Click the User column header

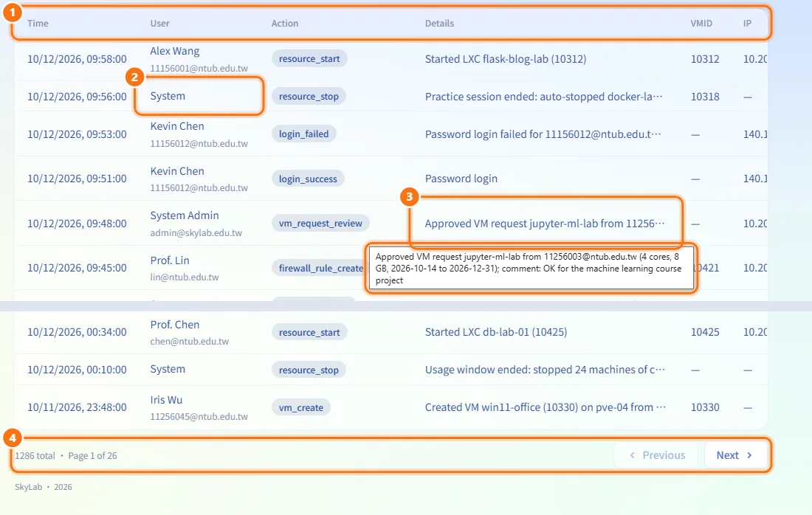click(x=160, y=24)
